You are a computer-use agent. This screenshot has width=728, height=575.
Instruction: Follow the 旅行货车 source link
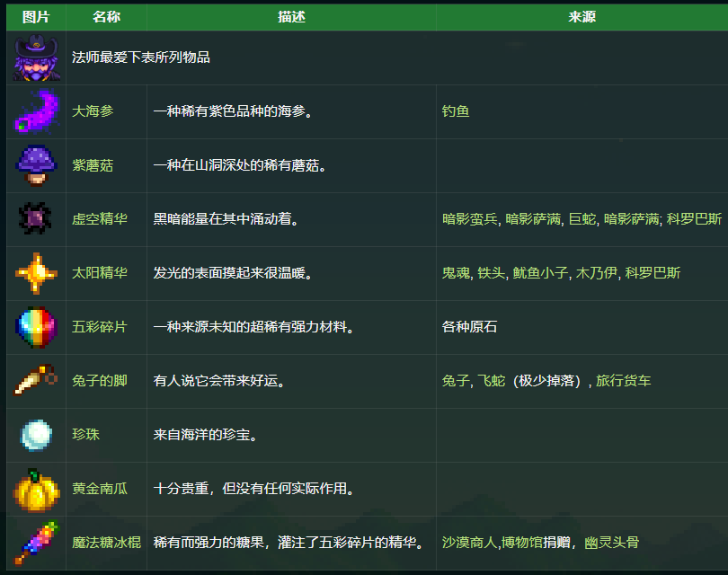click(624, 381)
